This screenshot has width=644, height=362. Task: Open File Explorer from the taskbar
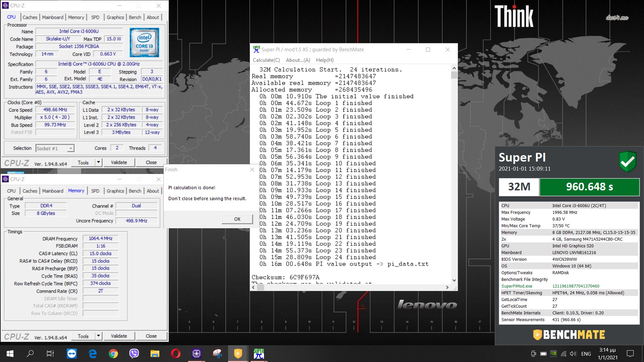tap(155, 354)
